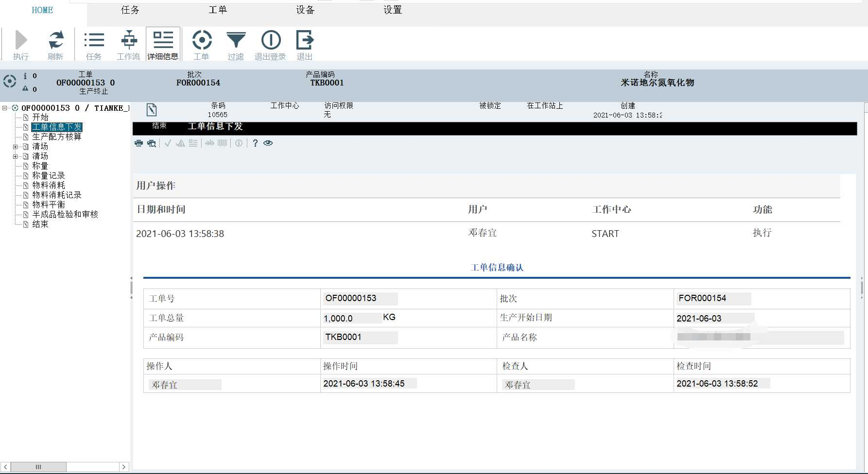868x474 pixels.
Task: Click the page icon beside 开始
Action: point(26,118)
